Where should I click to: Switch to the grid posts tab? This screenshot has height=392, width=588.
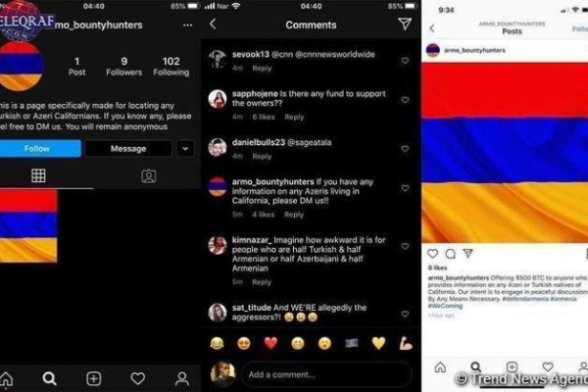coord(38,175)
